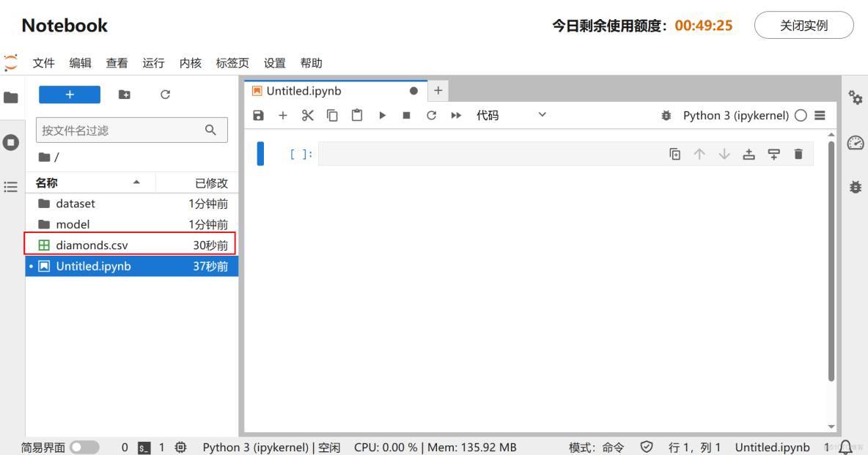Open the notebook options hamburger menu

(820, 115)
